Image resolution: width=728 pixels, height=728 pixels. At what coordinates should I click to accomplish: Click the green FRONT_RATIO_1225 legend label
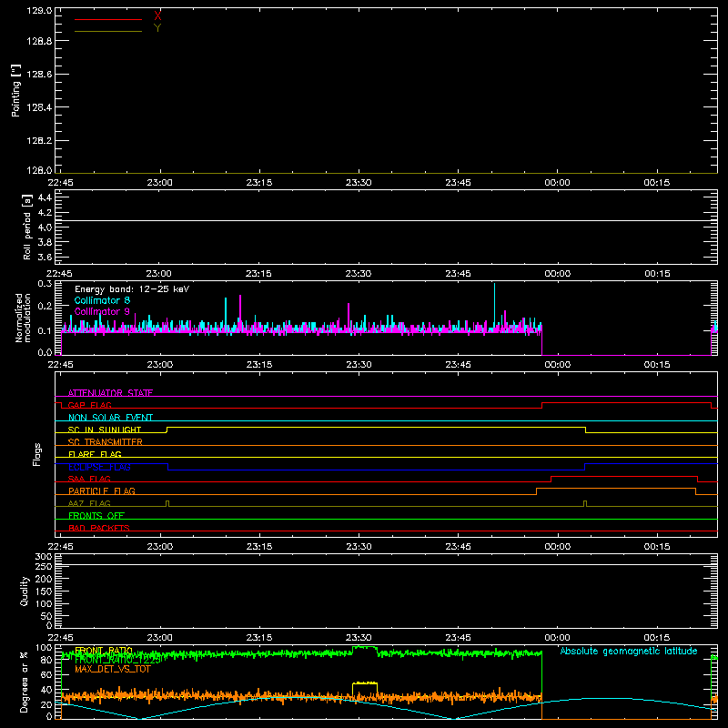pyautogui.click(x=118, y=659)
